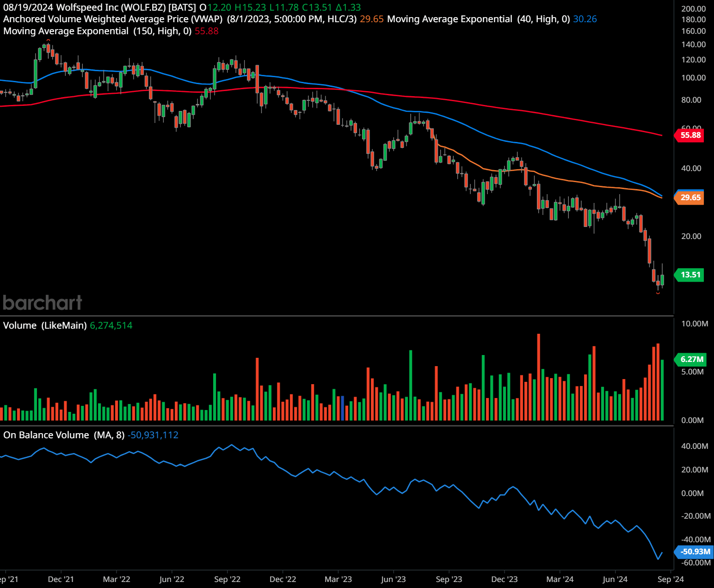Click the 30.26 EMA value in header
Screen dimensions: 714x588
585,19
